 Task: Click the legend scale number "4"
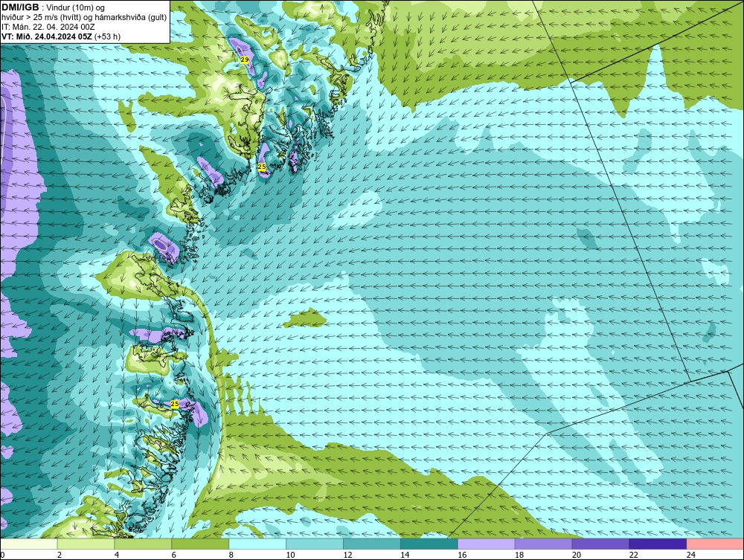click(116, 555)
